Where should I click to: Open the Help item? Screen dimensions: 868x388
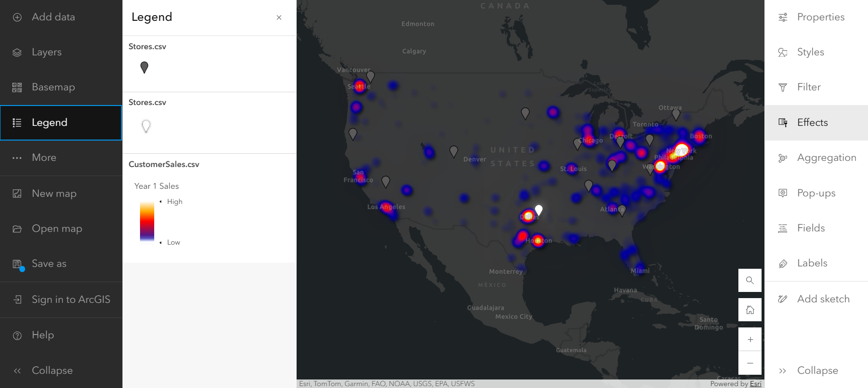coord(61,335)
